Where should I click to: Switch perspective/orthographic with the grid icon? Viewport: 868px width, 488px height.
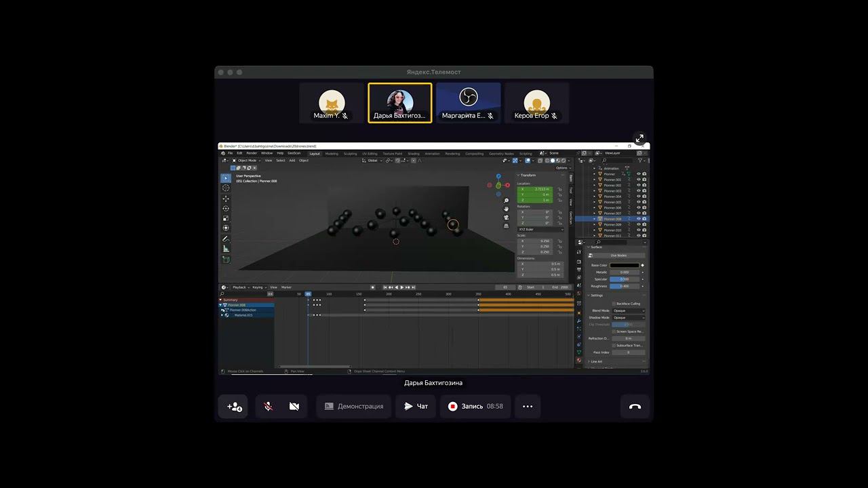click(x=507, y=226)
